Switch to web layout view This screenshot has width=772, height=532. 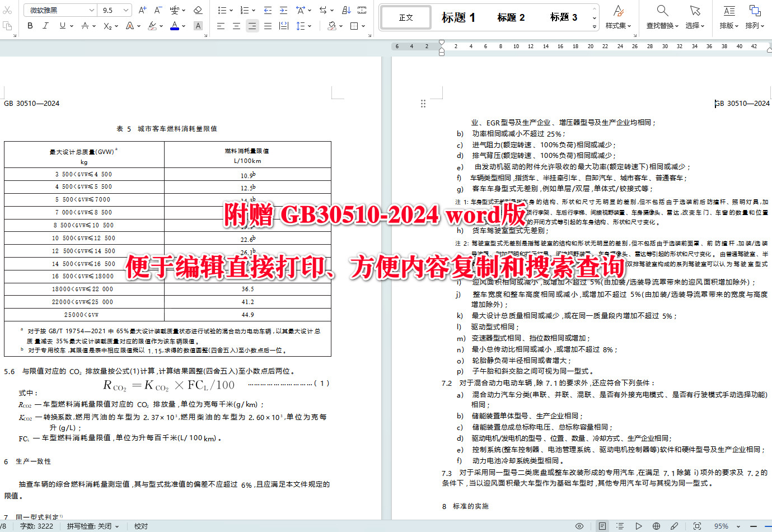click(656, 526)
